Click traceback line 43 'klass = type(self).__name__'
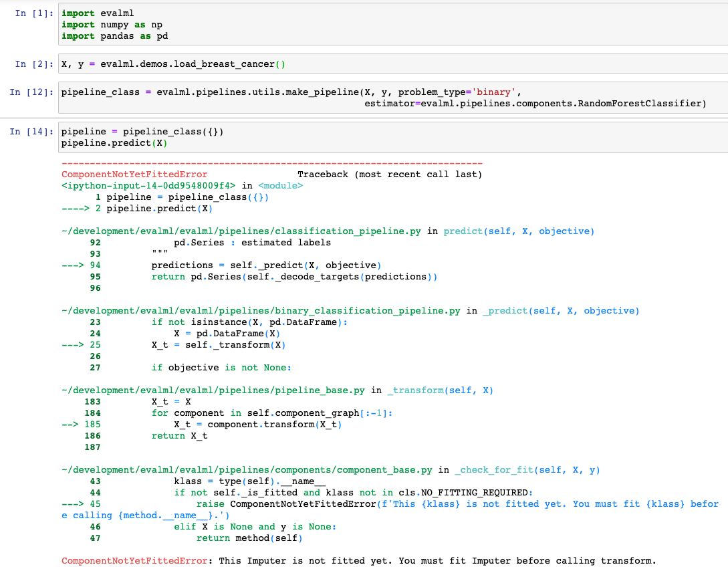 (x=250, y=481)
